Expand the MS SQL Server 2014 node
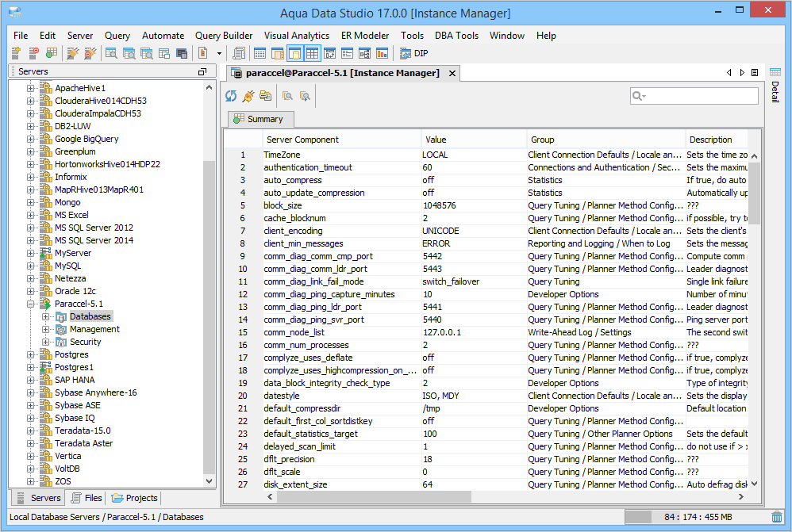Viewport: 792px width, 532px height. pos(30,241)
